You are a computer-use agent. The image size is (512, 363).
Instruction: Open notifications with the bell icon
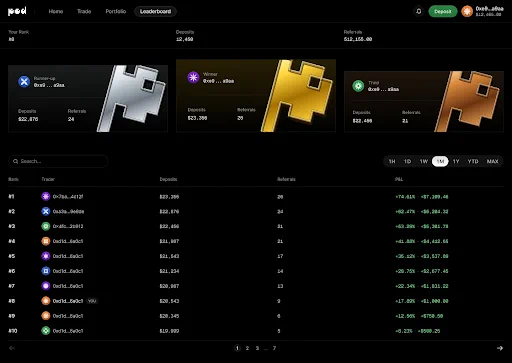(419, 11)
